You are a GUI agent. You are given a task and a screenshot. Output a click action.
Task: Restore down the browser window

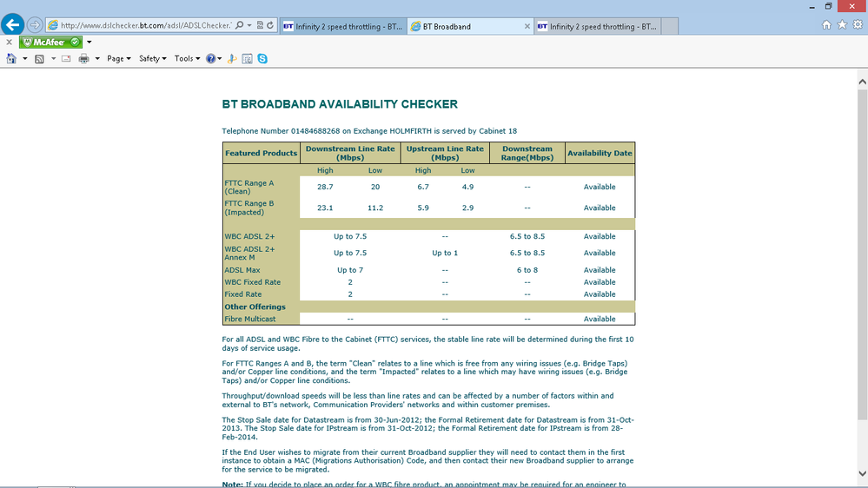pyautogui.click(x=828, y=7)
